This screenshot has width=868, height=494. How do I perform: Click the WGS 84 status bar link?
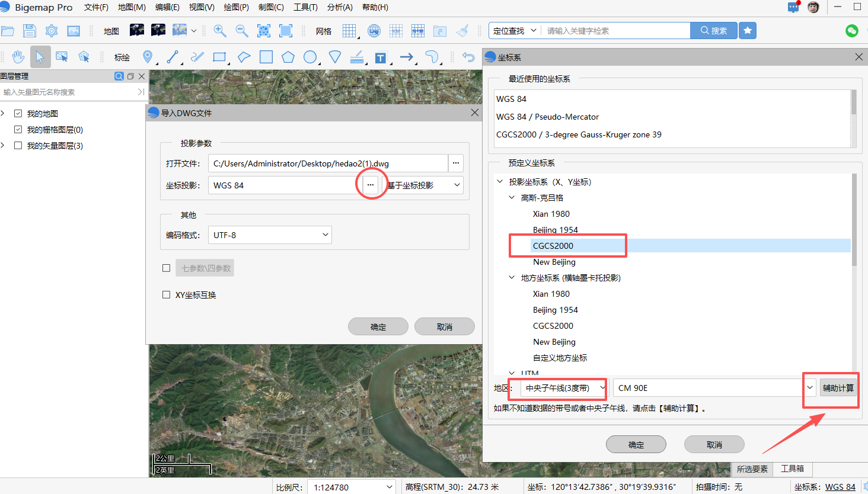840,487
